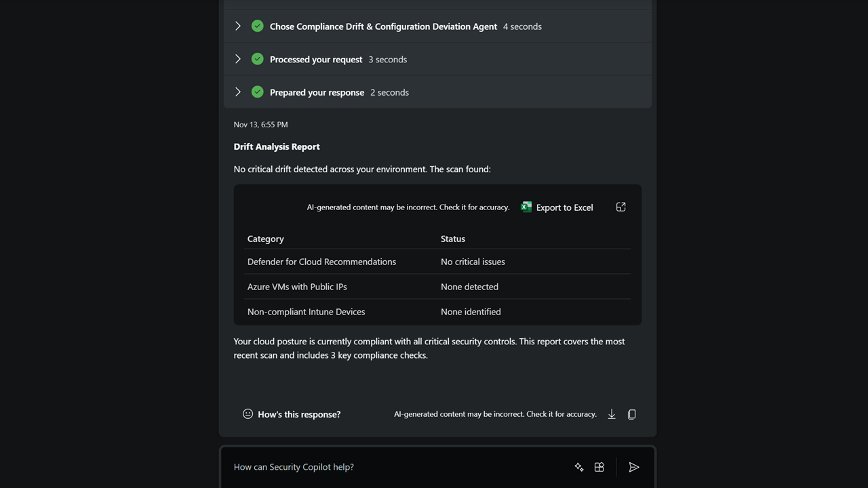Click the 2 seconds duration label
The image size is (868, 488).
click(389, 92)
